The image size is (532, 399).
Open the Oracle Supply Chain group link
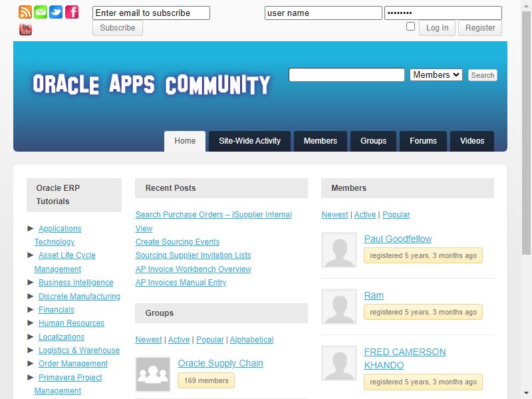[221, 363]
